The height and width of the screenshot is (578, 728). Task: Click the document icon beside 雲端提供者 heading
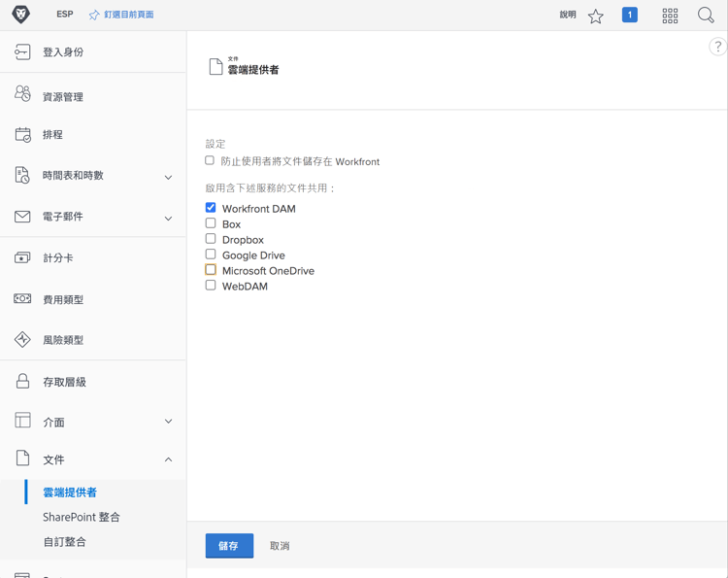click(215, 66)
